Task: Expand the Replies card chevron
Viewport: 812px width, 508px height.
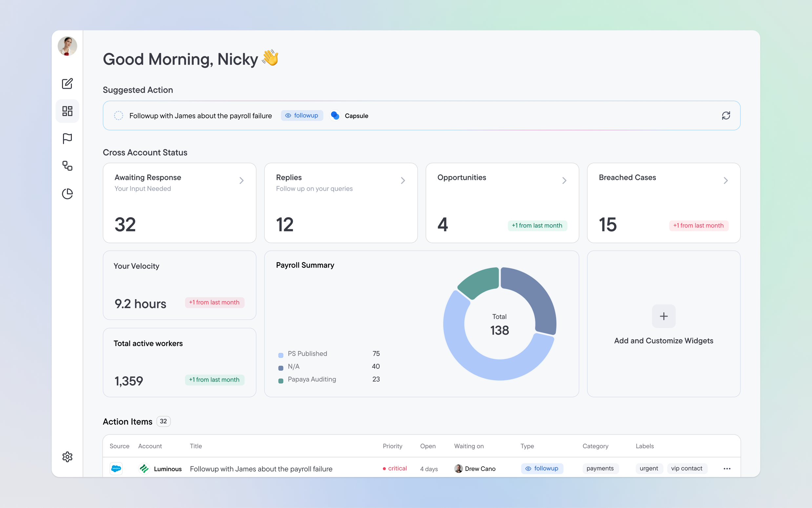Action: (403, 181)
